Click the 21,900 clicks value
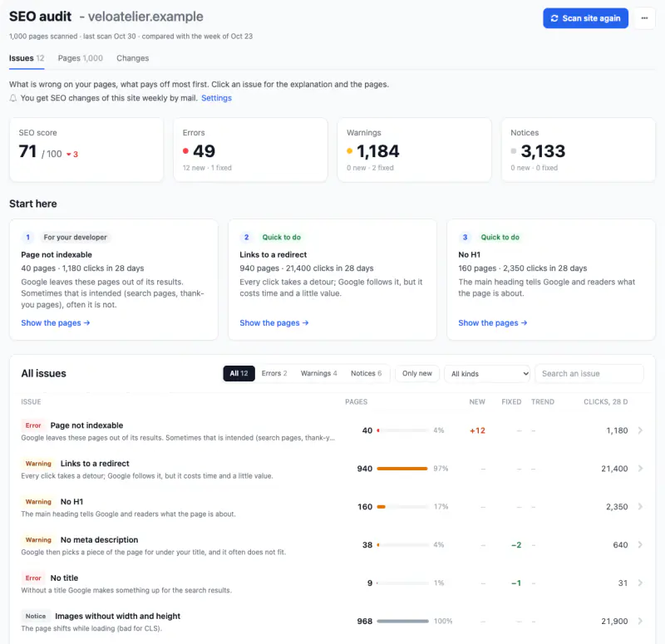Viewport: 665px width, 644px height. tap(614, 621)
